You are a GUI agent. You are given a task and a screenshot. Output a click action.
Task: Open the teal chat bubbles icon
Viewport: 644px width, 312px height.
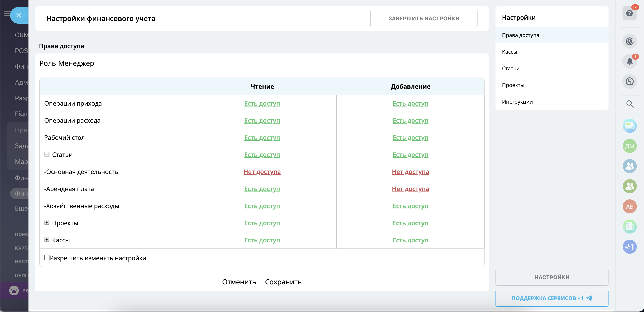click(629, 126)
